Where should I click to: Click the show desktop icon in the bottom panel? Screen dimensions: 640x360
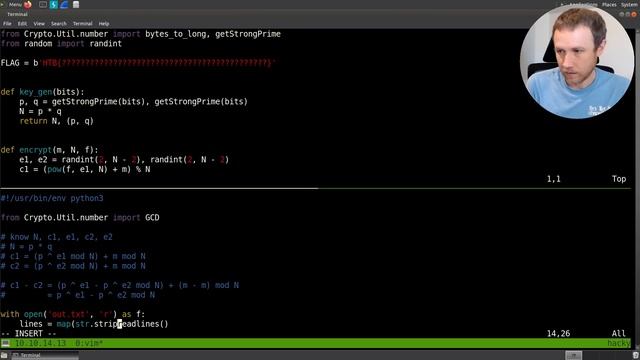[x=4, y=356]
